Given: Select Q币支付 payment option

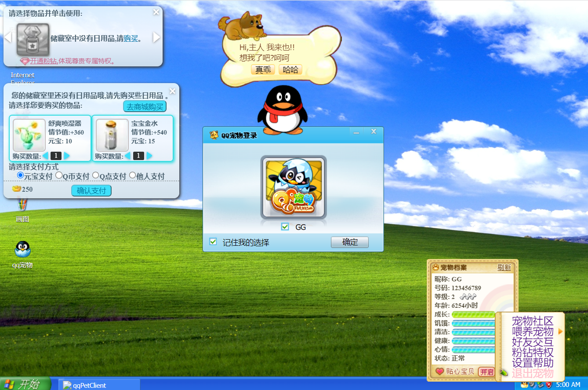Looking at the screenshot, I should click(x=59, y=175).
